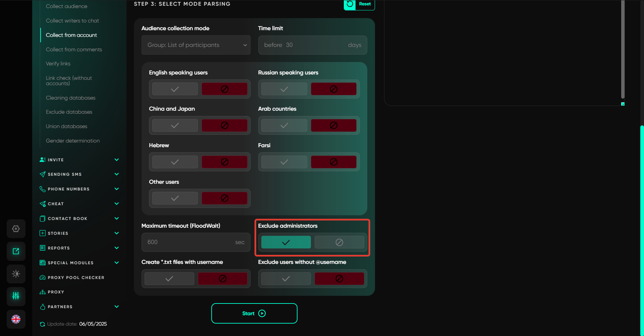Enable the English speaking users checkmark
644x336 pixels.
(175, 89)
